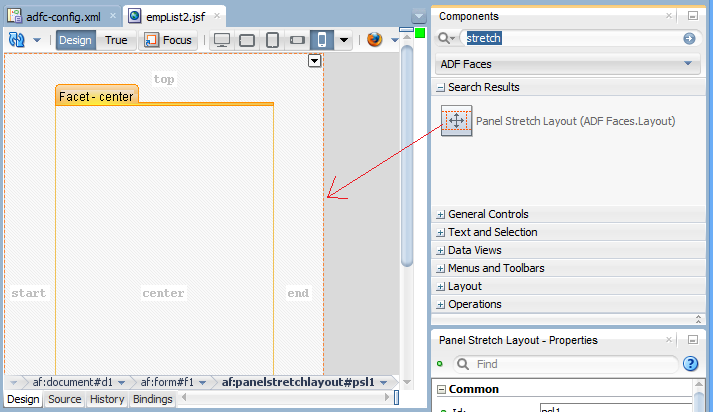Preview page in Firefox browser icon
The width and height of the screenshot is (713, 412).
[375, 40]
